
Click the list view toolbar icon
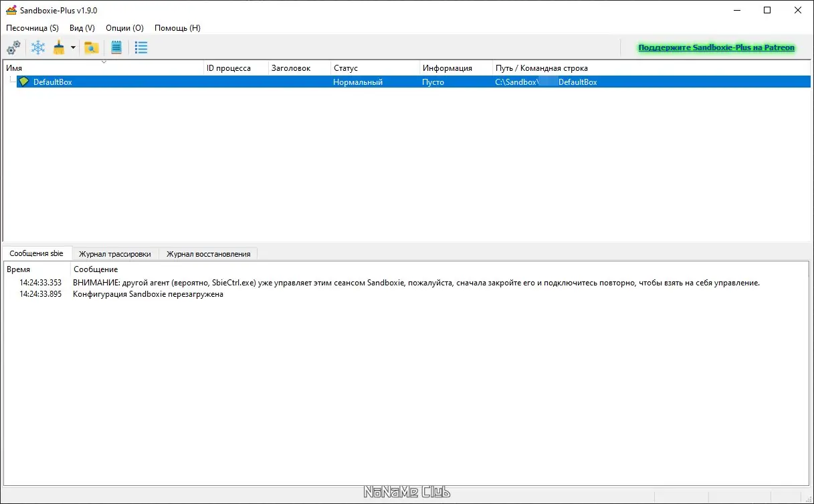tap(141, 47)
